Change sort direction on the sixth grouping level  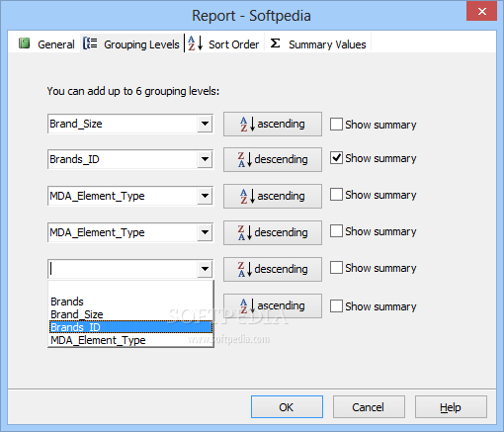(273, 305)
